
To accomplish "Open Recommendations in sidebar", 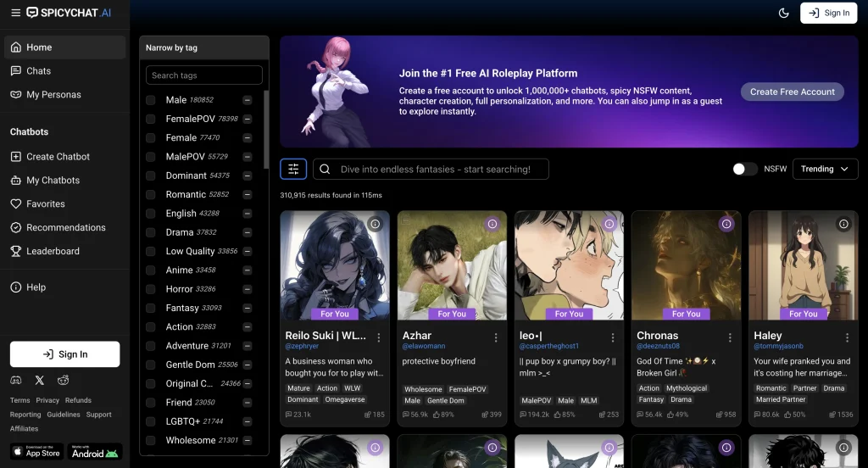I will 64,227.
